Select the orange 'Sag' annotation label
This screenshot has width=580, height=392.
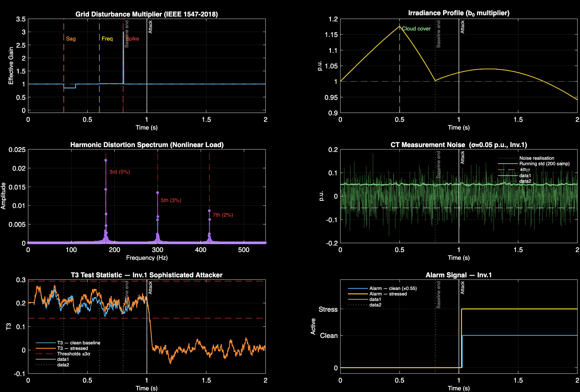pyautogui.click(x=71, y=39)
